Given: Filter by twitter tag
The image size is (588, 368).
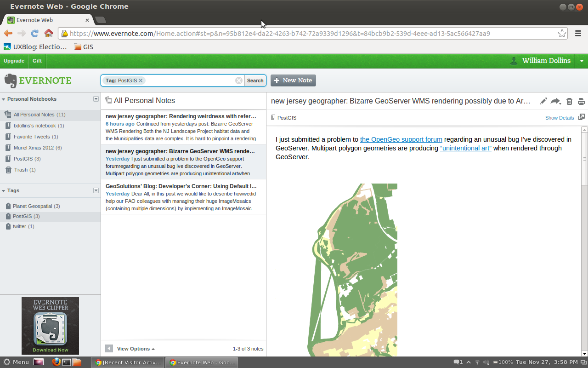Looking at the screenshot, I should point(50,226).
